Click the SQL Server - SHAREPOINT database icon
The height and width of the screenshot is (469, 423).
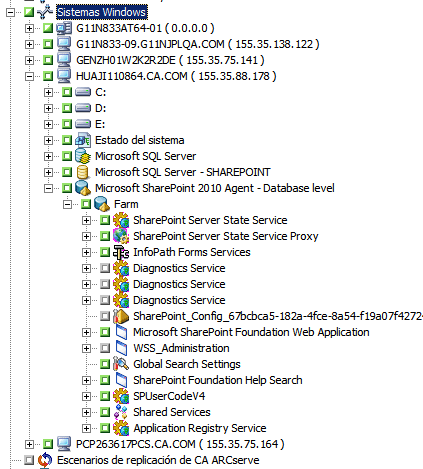point(83,172)
